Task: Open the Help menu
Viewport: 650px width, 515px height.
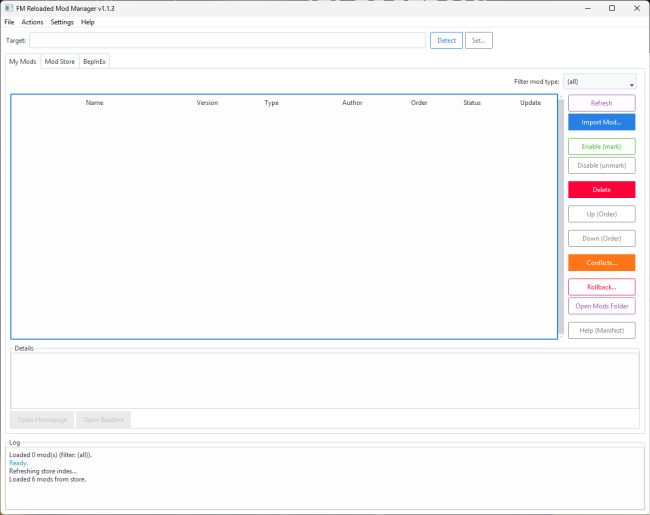Action: (88, 22)
